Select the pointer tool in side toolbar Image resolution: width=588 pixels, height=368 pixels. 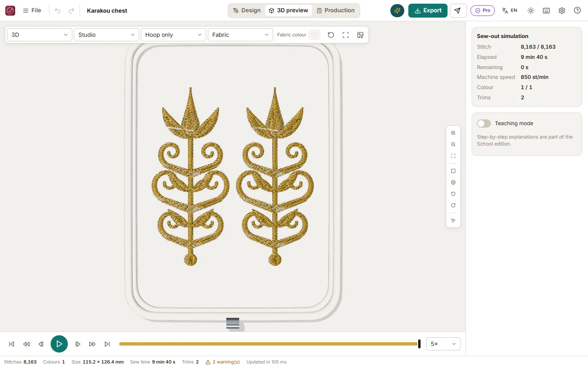click(x=453, y=220)
